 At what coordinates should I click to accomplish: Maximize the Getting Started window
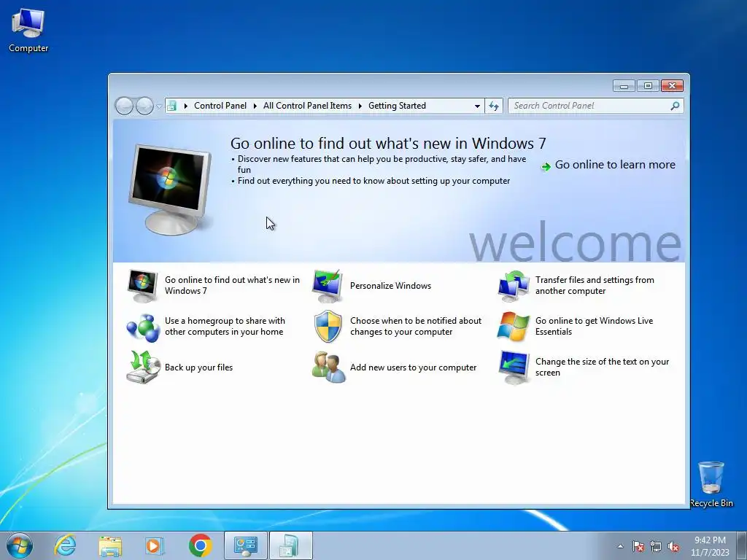coord(648,86)
